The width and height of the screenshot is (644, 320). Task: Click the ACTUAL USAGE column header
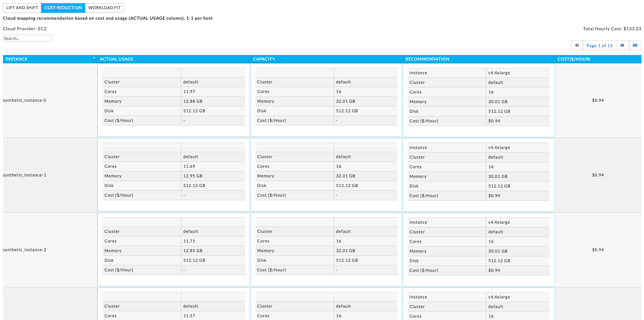click(x=117, y=59)
